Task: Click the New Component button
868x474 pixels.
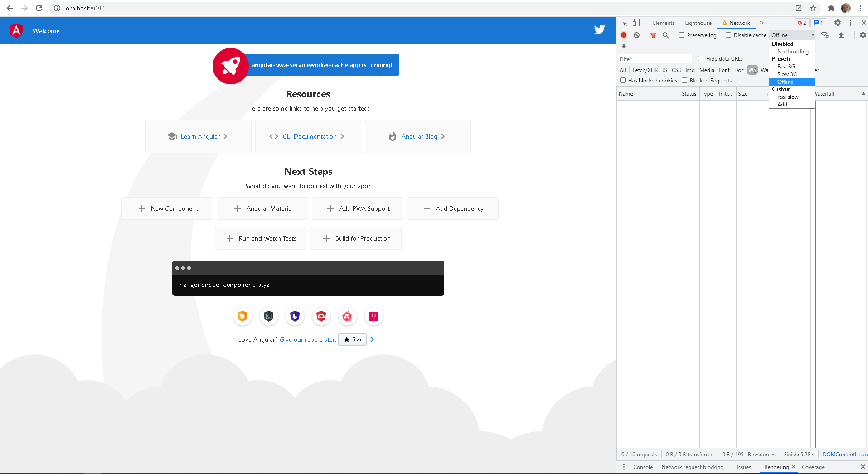Action: (167, 208)
